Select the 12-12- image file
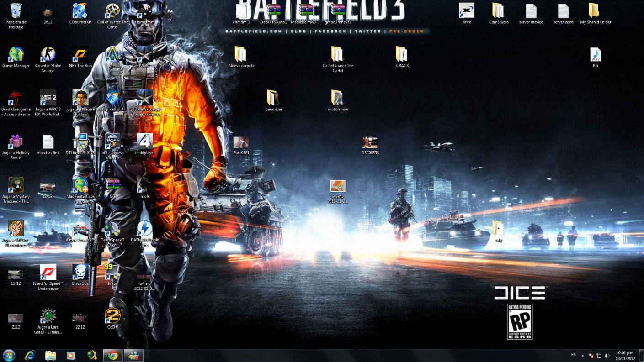This screenshot has width=644, height=362. (x=48, y=186)
